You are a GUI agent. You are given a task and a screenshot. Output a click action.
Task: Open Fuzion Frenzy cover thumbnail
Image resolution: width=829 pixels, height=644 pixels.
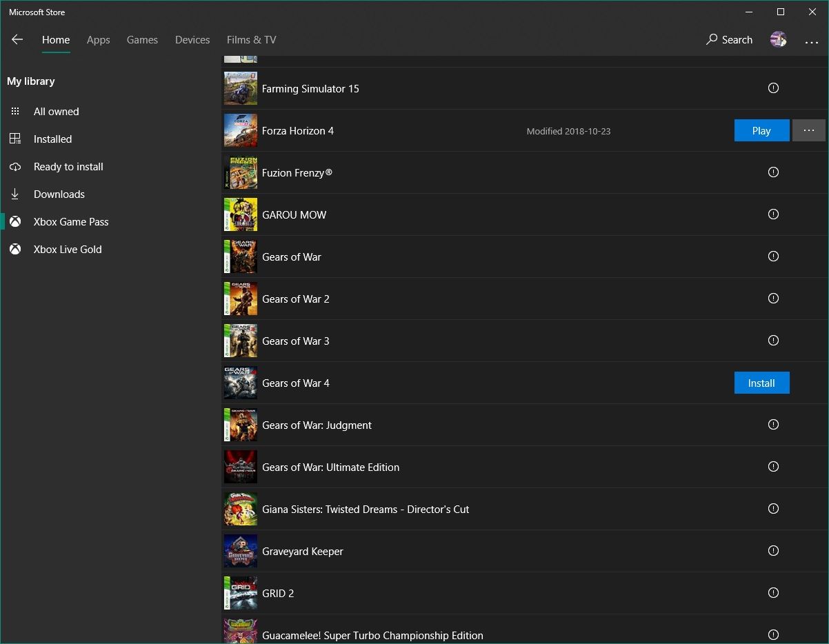tap(241, 172)
